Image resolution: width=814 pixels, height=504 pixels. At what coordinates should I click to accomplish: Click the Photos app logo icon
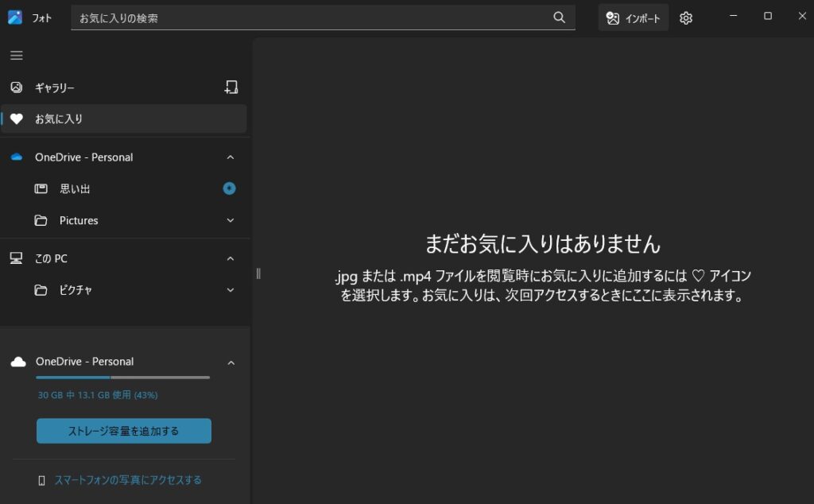point(15,17)
